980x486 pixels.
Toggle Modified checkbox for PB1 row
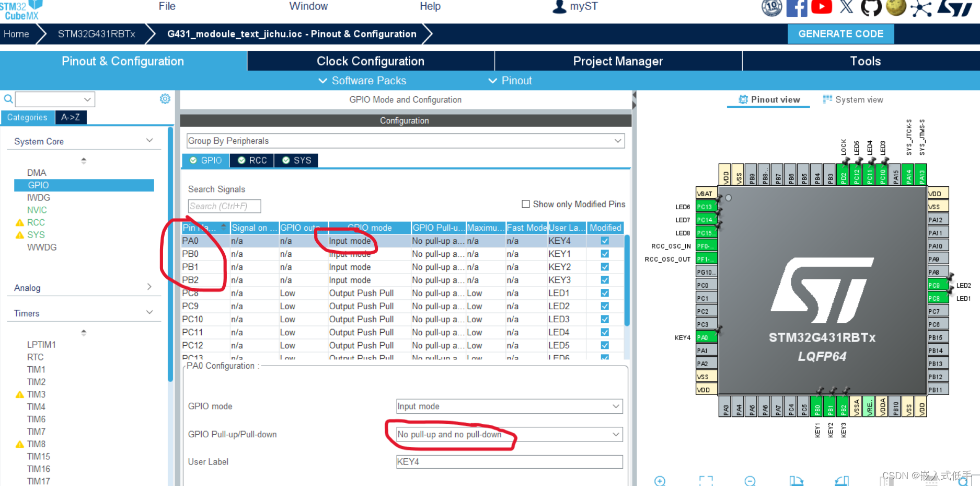[605, 267]
